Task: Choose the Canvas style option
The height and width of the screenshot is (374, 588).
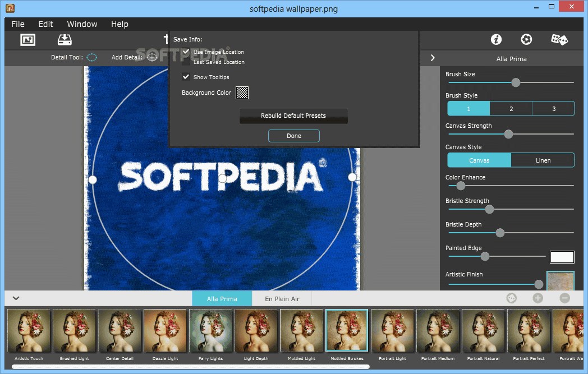Action: (x=479, y=160)
